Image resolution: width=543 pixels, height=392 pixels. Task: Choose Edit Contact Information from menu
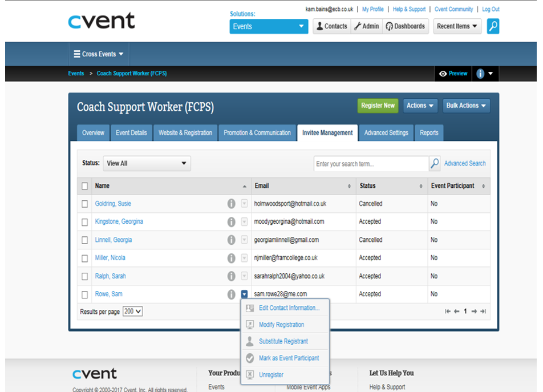[285, 308]
